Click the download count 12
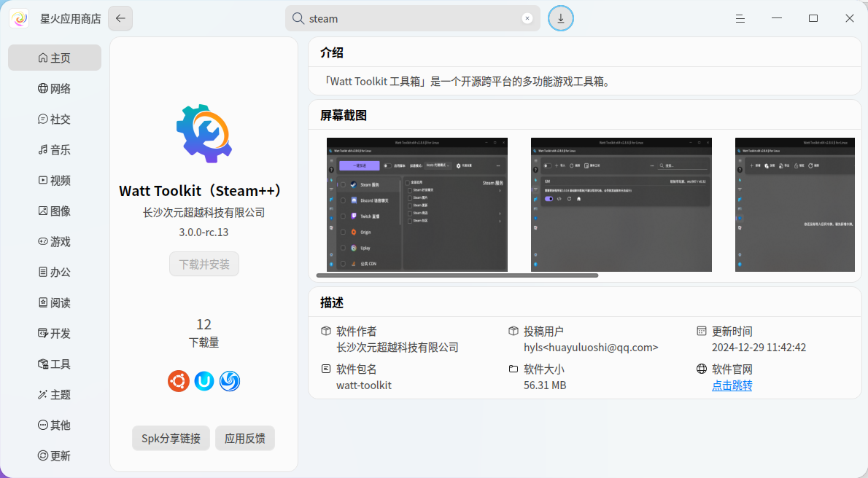The height and width of the screenshot is (478, 868). (204, 324)
